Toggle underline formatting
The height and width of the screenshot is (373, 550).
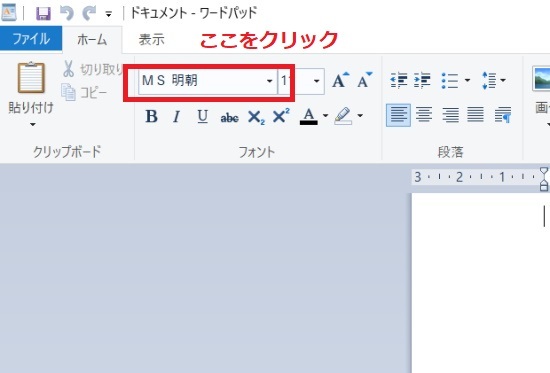coord(202,116)
